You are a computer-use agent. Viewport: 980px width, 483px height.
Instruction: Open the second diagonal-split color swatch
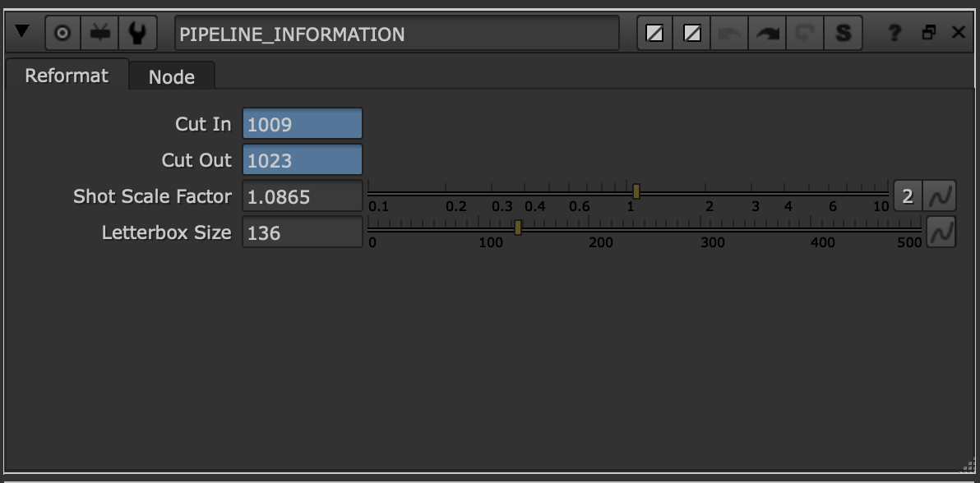click(x=692, y=34)
